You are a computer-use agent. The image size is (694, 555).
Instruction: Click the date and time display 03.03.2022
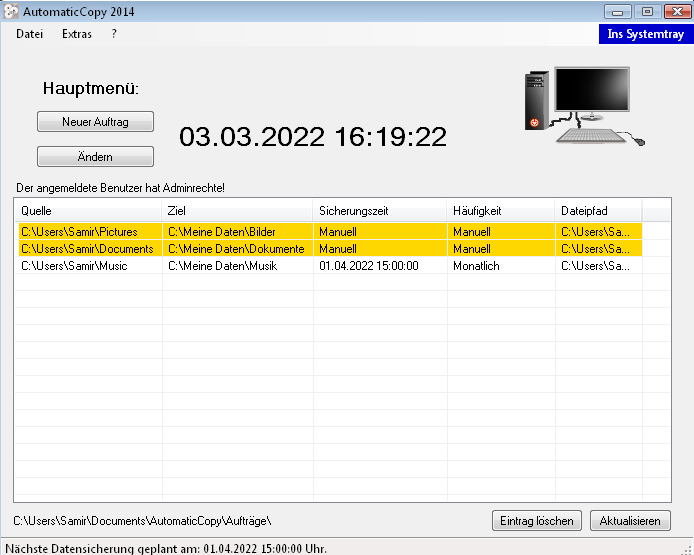pos(313,137)
